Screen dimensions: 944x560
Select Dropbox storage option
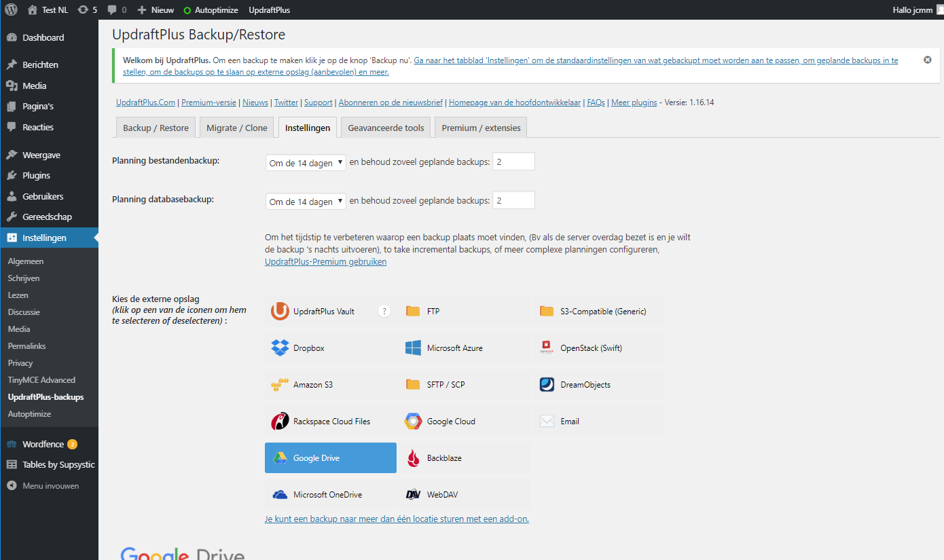[330, 348]
